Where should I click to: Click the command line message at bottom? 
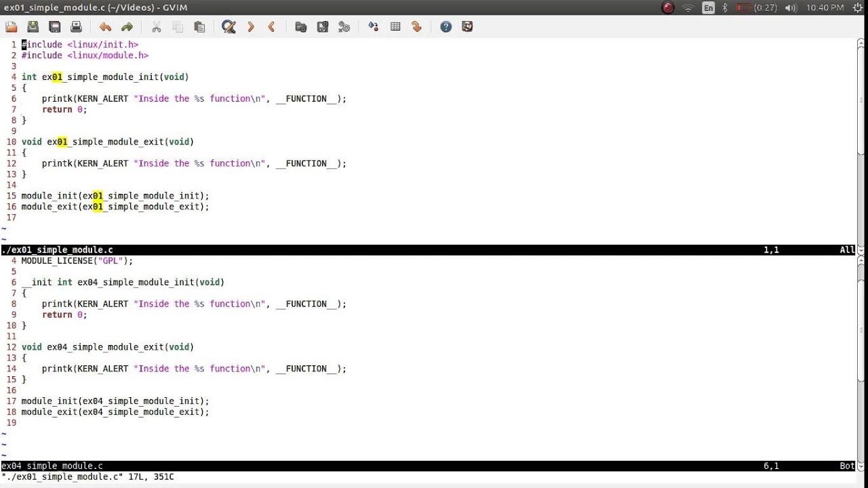click(87, 477)
